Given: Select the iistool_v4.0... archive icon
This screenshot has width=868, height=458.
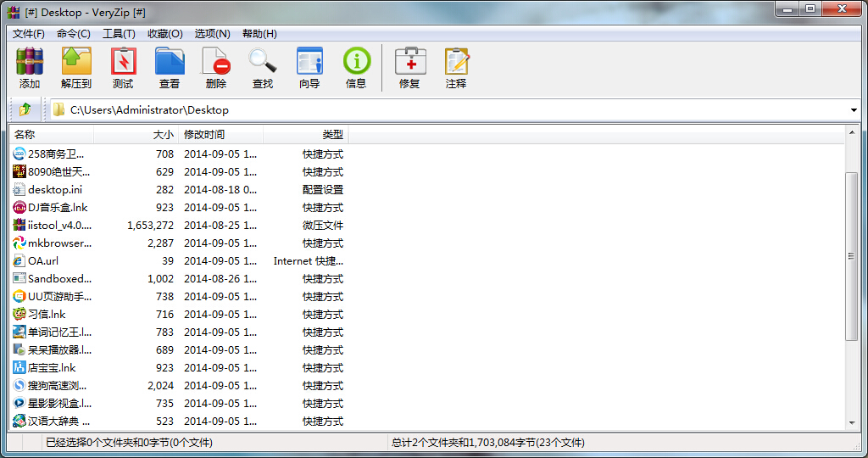Looking at the screenshot, I should tap(19, 225).
